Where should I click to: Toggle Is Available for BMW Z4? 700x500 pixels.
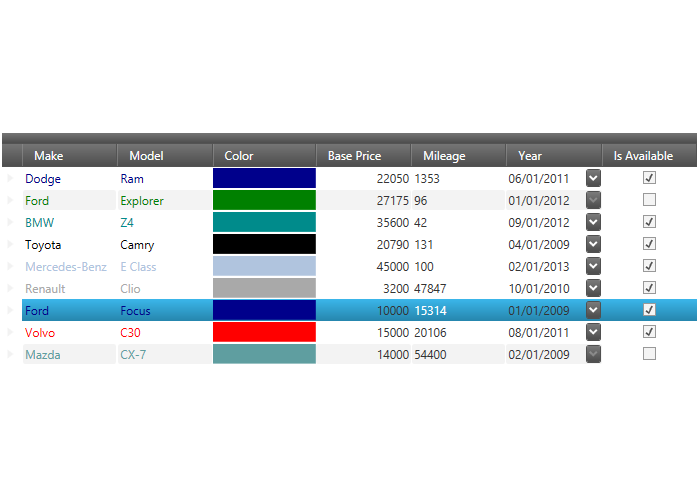click(x=649, y=222)
